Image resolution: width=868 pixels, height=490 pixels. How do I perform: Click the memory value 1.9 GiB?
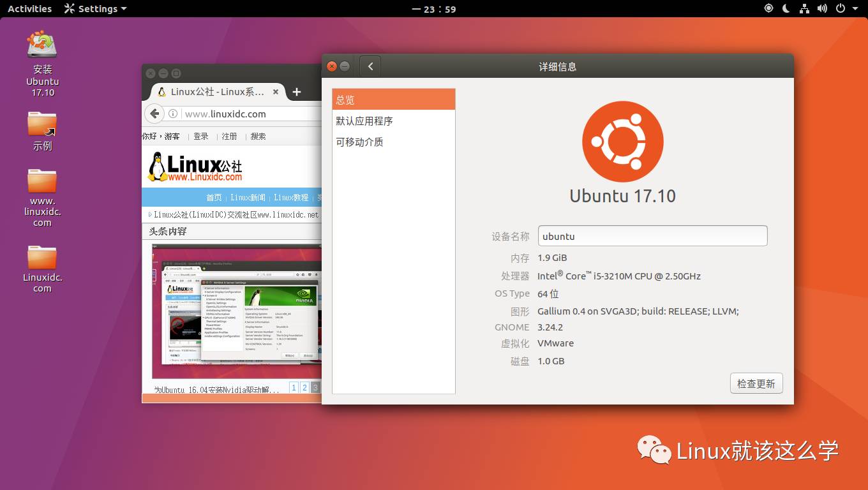pos(552,258)
